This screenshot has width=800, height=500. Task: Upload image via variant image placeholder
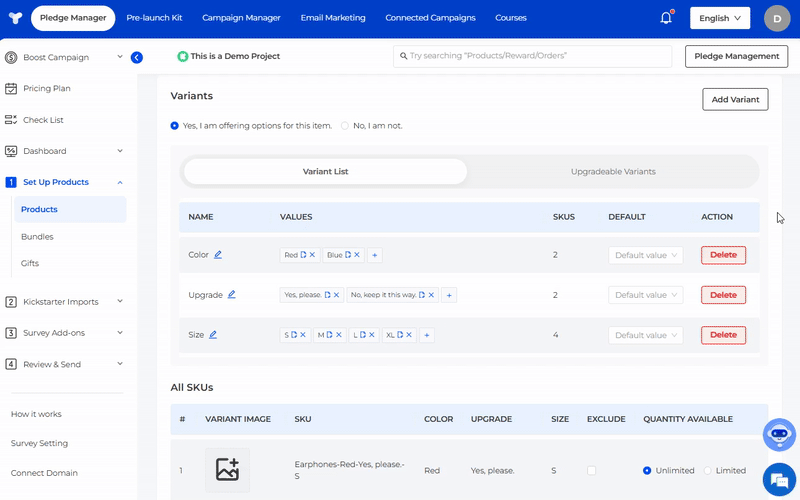227,469
